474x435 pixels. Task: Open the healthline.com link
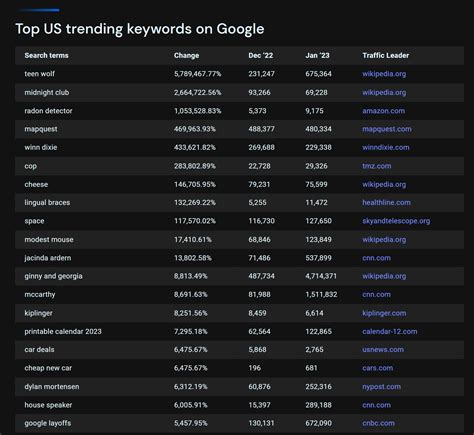tap(386, 203)
